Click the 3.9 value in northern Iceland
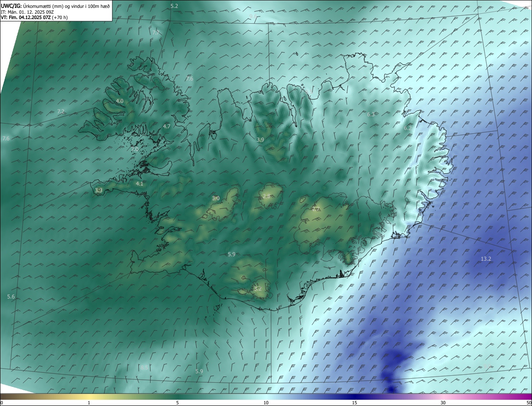 (x=260, y=140)
